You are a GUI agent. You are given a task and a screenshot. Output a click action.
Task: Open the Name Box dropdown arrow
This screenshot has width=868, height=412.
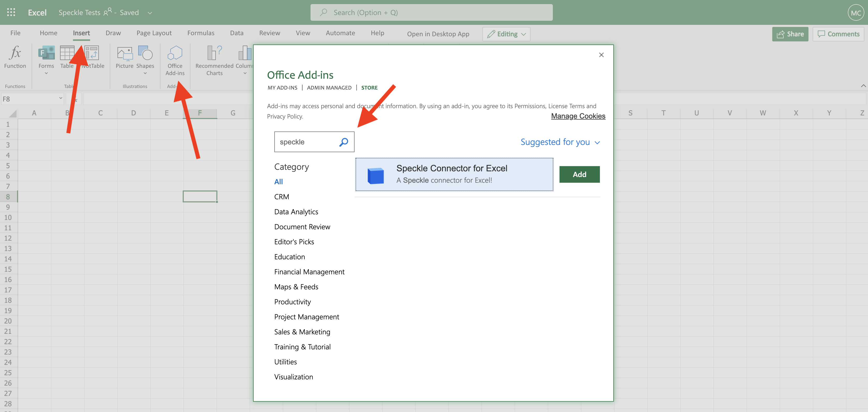[61, 98]
